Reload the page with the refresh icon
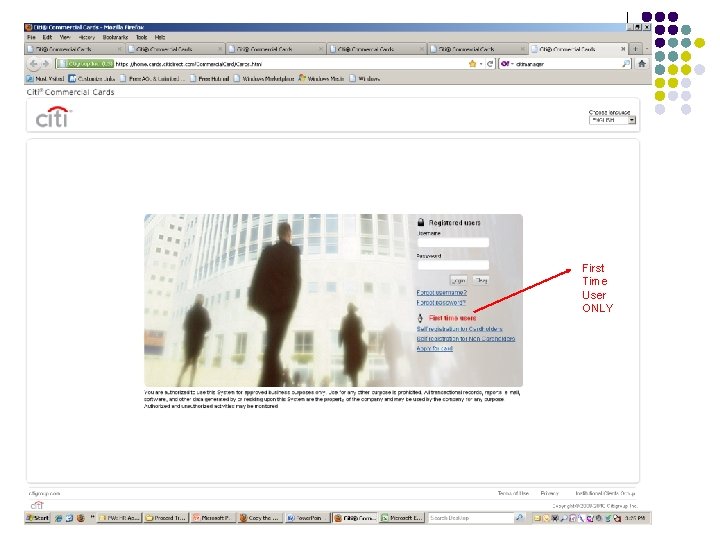The image size is (720, 540). pos(490,64)
